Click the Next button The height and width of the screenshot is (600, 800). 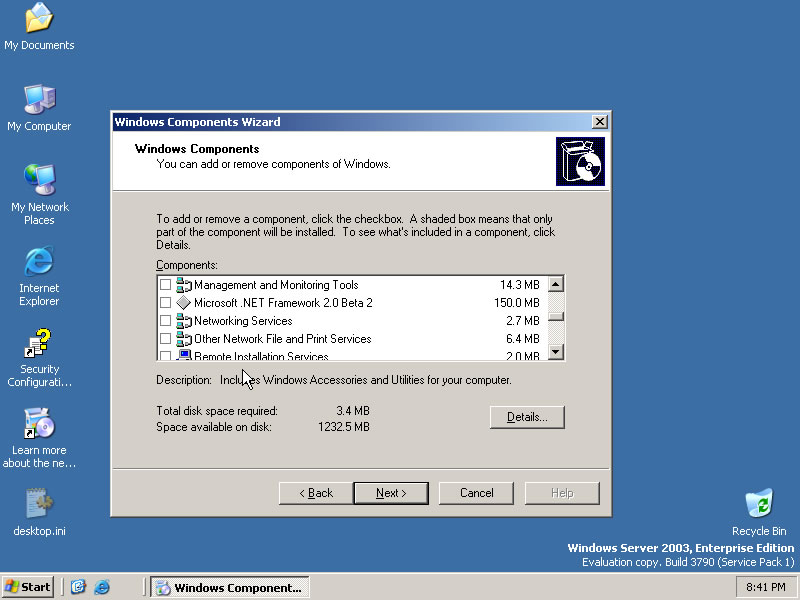click(391, 493)
